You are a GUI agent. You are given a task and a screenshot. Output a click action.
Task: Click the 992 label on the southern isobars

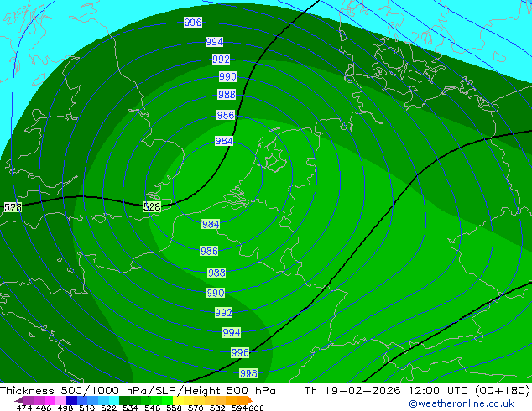point(223,313)
